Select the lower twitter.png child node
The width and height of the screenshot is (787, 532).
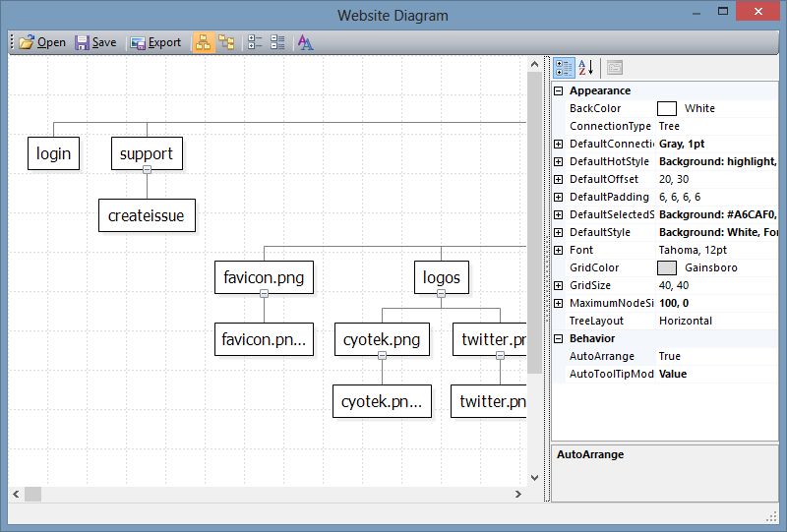(x=488, y=401)
